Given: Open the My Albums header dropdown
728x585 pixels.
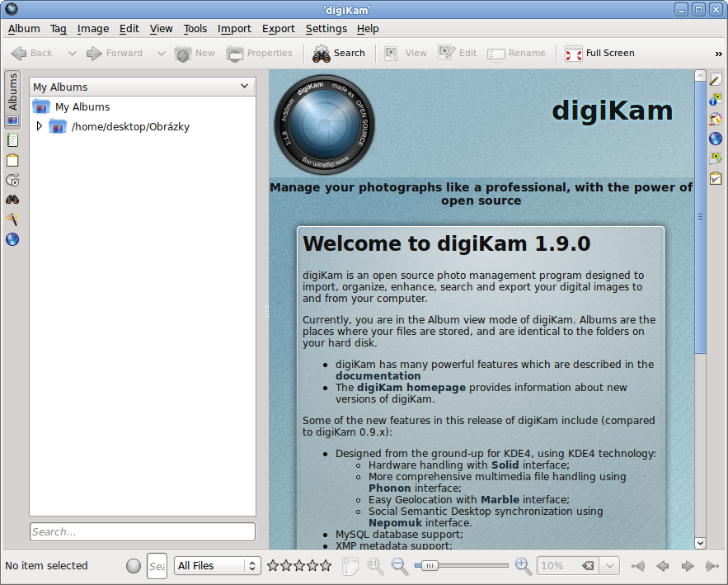Looking at the screenshot, I should (244, 86).
